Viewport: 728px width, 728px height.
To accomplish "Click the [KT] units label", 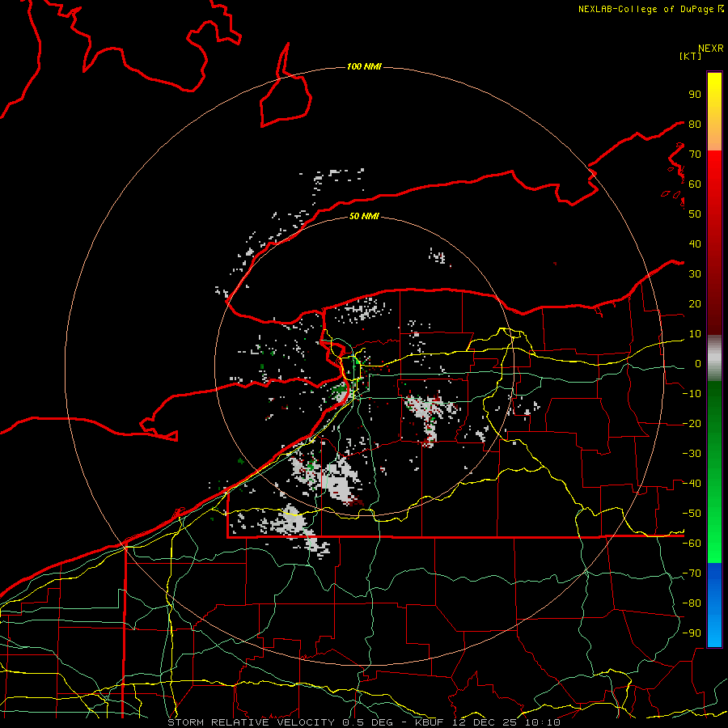I will point(690,56).
